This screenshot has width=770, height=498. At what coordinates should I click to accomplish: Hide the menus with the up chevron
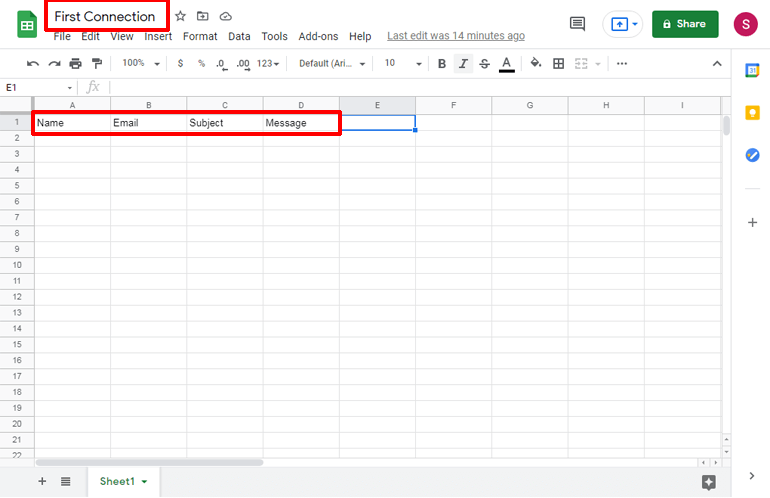click(717, 63)
